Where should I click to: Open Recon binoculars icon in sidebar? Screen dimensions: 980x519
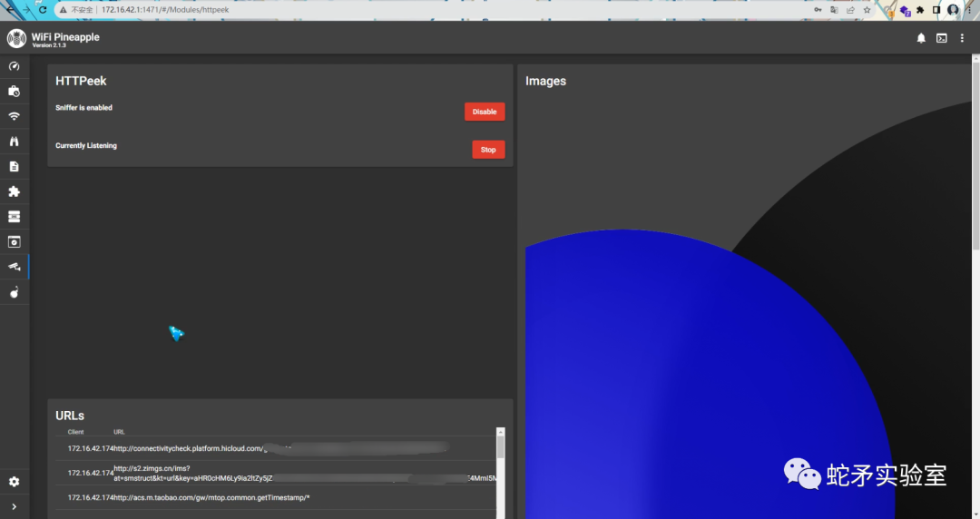[14, 142]
